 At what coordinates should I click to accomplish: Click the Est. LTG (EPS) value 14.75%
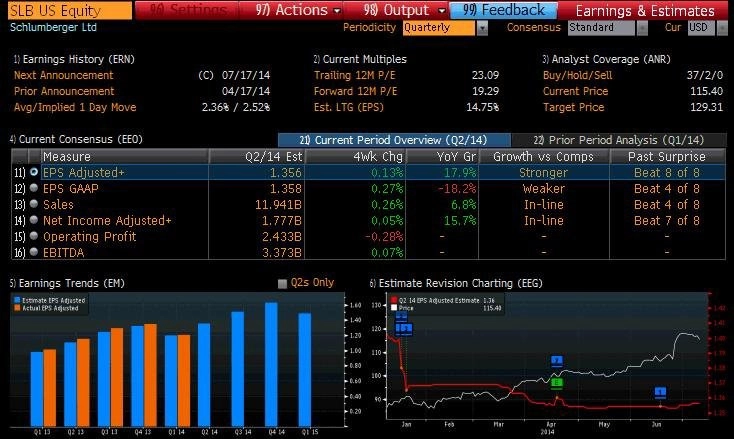(483, 107)
